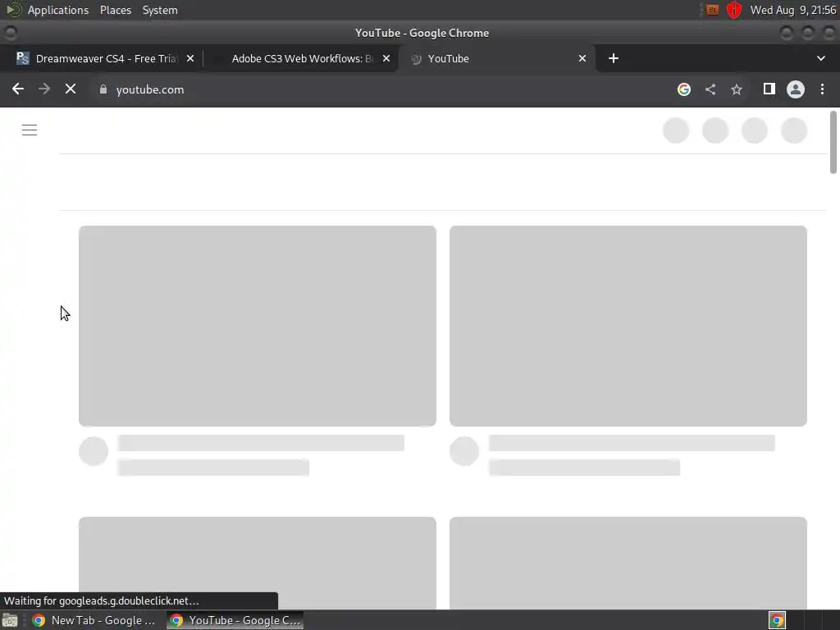
Task: Click the orange tray icon beside shield
Action: pos(712,10)
